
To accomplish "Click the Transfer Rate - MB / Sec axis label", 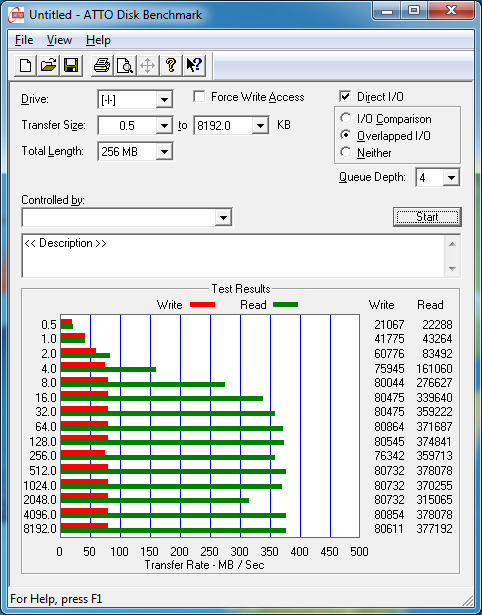I will (x=204, y=565).
